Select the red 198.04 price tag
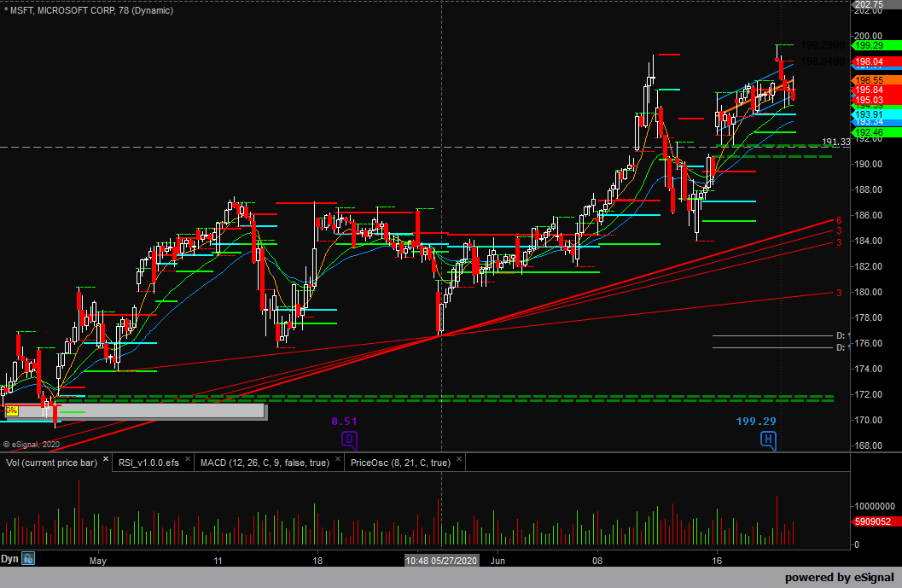 pos(876,61)
